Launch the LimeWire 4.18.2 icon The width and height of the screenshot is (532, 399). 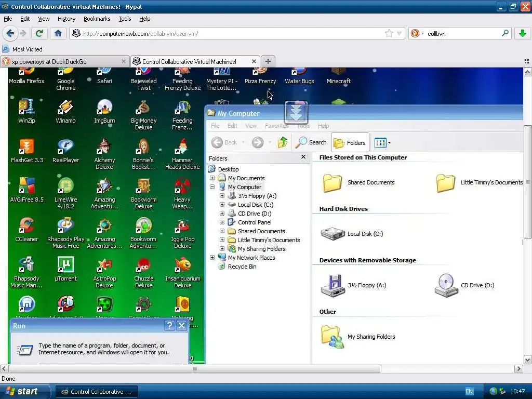[x=65, y=194]
